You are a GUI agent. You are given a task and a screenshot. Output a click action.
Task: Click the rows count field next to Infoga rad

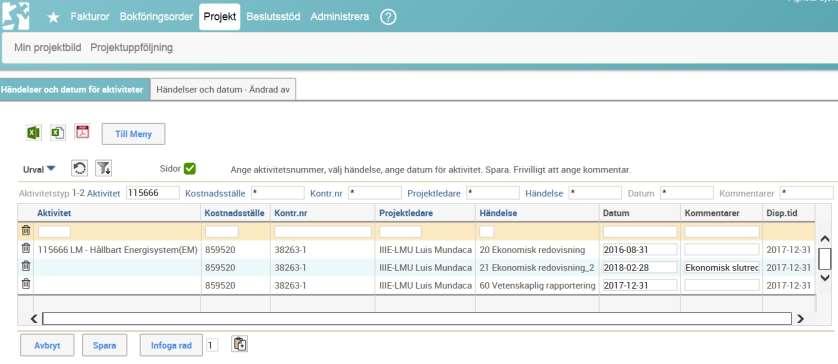[x=212, y=345]
